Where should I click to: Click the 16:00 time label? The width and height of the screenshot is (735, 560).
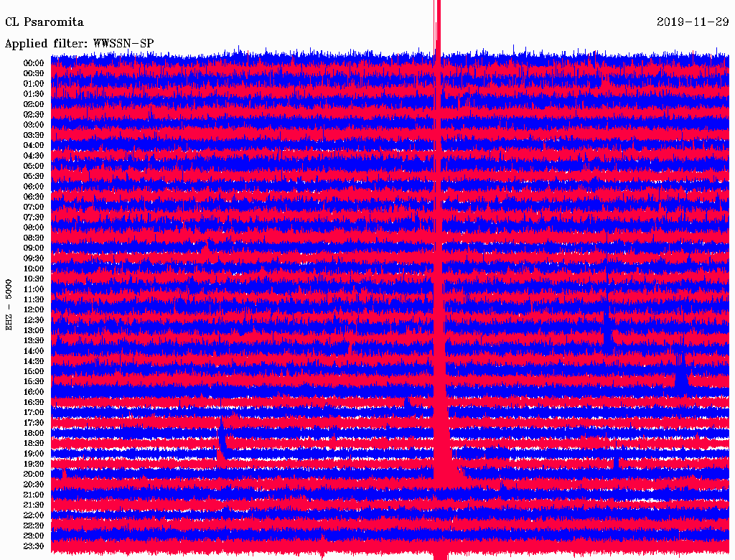click(x=34, y=392)
